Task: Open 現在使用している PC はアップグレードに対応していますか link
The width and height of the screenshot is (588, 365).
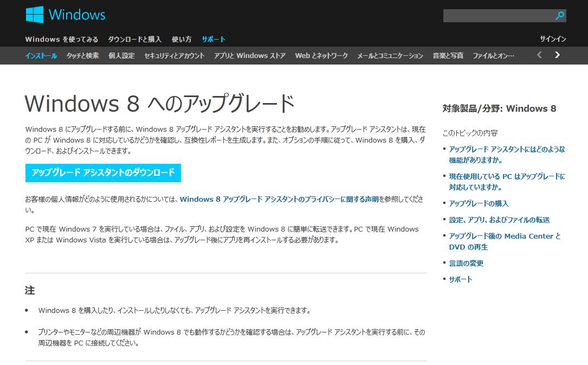Action: pos(507,182)
